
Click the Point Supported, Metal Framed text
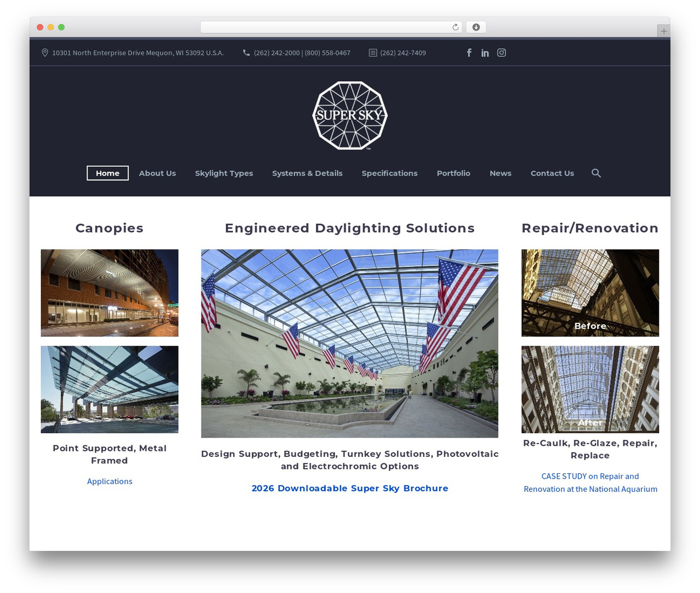pyautogui.click(x=109, y=455)
